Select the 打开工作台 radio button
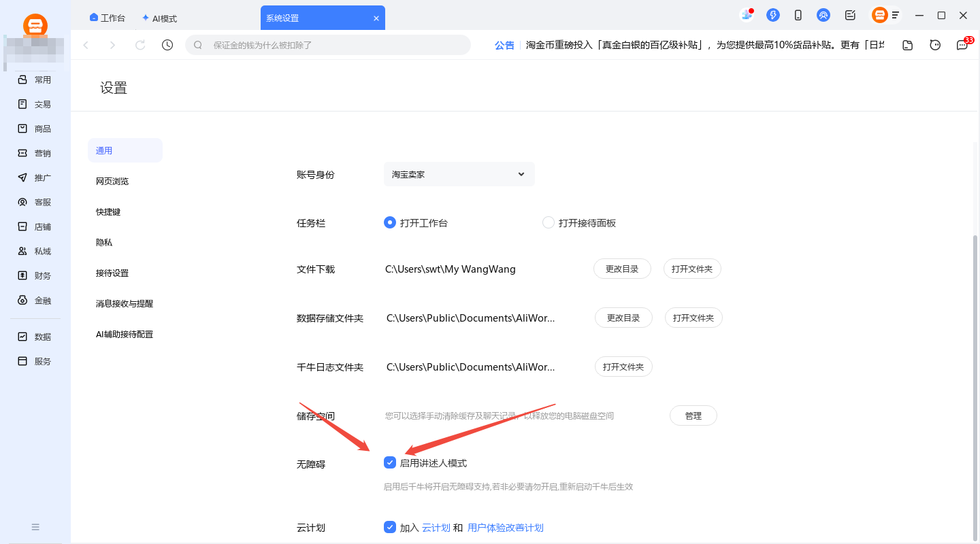Screen dimensions: 980x544 [389, 222]
